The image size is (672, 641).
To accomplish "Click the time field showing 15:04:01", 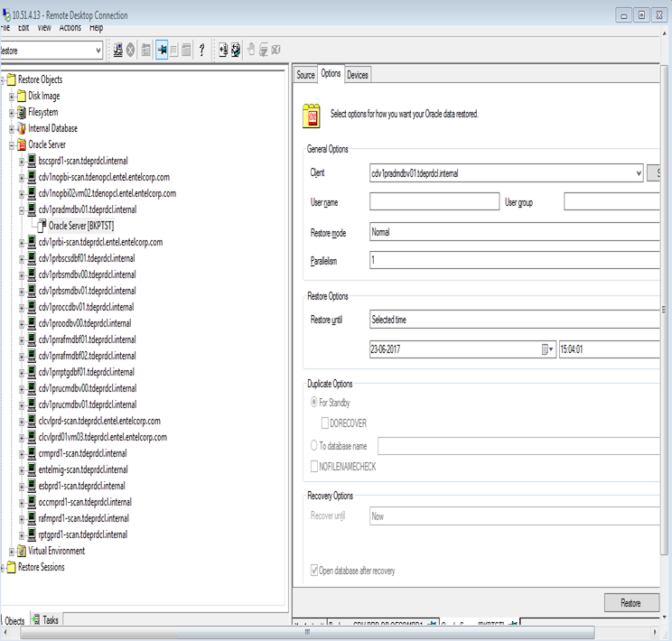I will coord(610,349).
